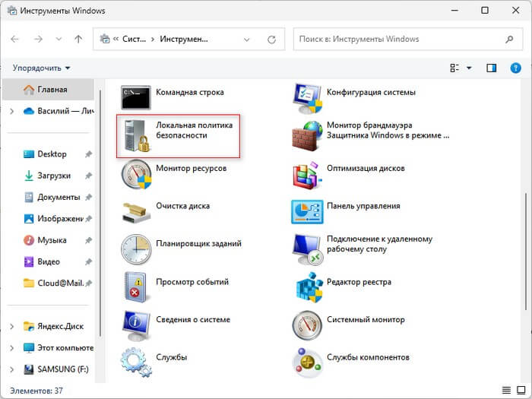
Task: Select the Очистка диска icon
Action: [136, 212]
